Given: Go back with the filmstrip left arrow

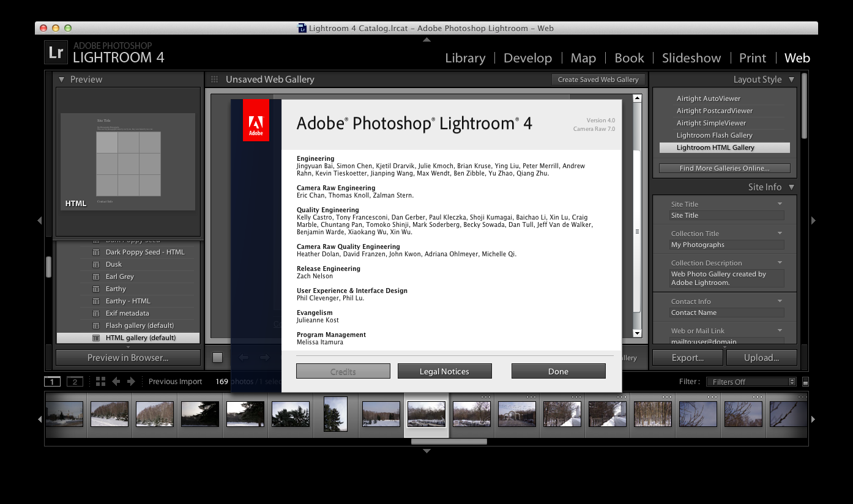Looking at the screenshot, I should [x=116, y=382].
